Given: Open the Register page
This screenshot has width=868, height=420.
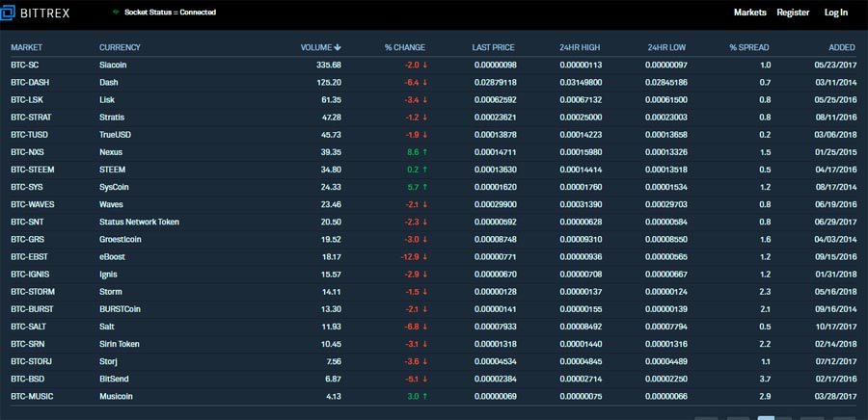Looking at the screenshot, I should [x=793, y=13].
